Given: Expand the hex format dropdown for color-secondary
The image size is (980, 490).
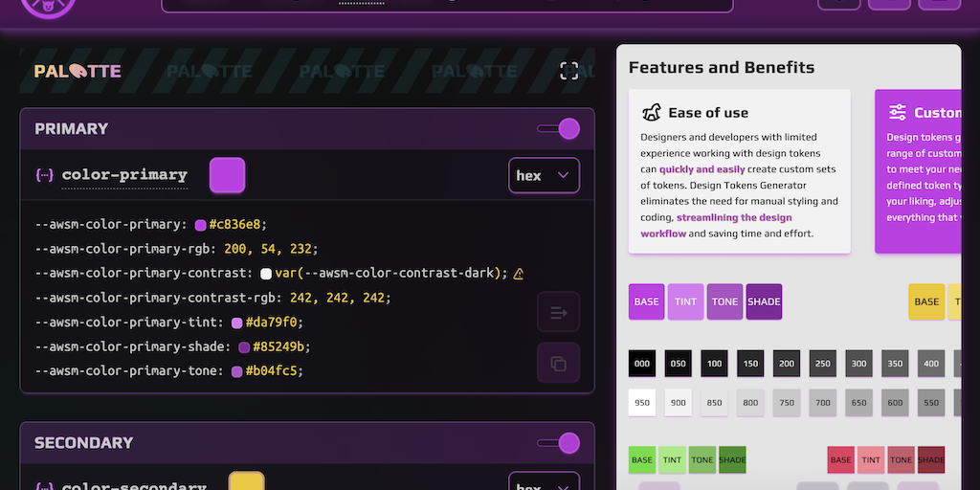Looking at the screenshot, I should tap(544, 483).
